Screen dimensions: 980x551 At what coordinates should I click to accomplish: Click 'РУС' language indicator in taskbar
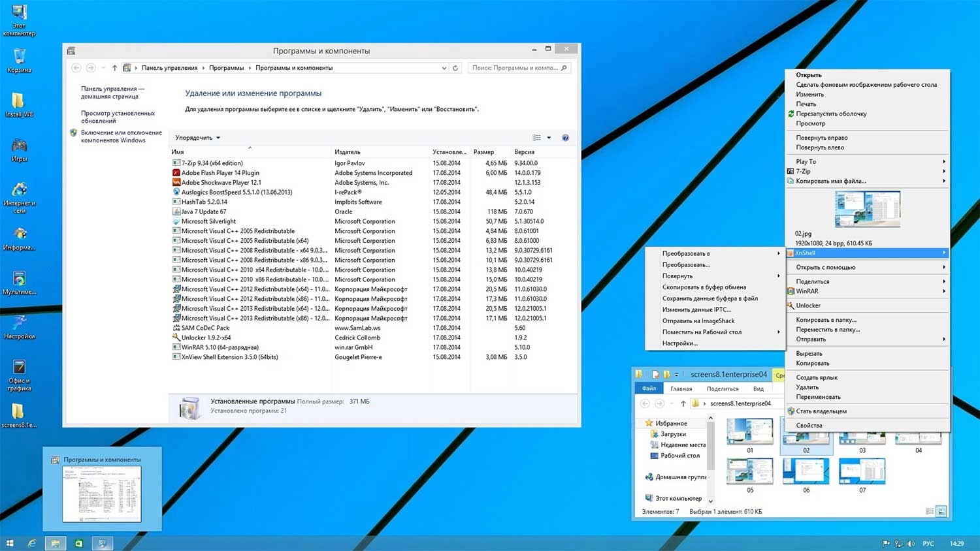[x=928, y=543]
